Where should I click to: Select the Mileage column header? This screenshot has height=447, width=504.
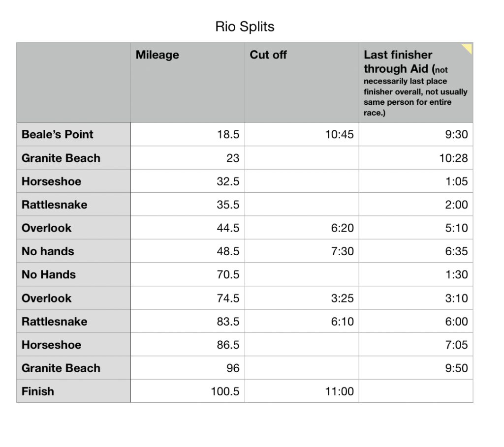[188, 82]
